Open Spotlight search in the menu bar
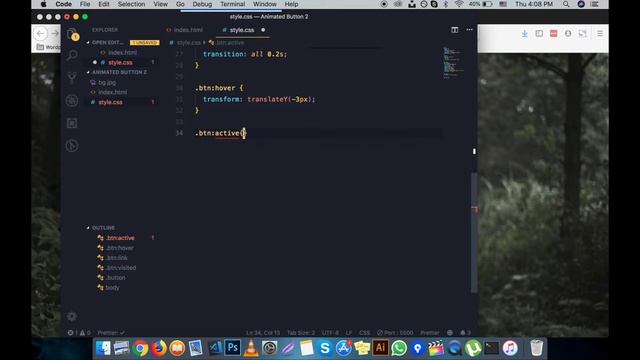The image size is (640, 360). 566,4
